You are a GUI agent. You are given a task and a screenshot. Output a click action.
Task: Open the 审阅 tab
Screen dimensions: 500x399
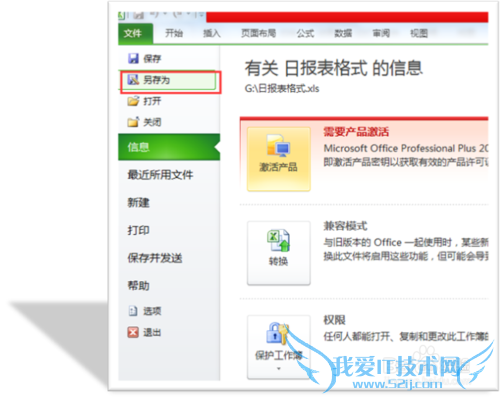[381, 33]
